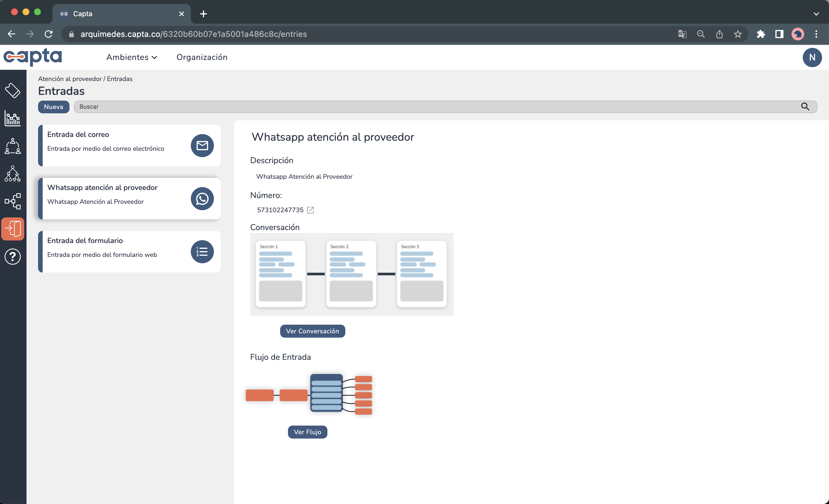Expand the Ambientes dropdown
Viewport: 829px width, 504px height.
pyautogui.click(x=131, y=57)
